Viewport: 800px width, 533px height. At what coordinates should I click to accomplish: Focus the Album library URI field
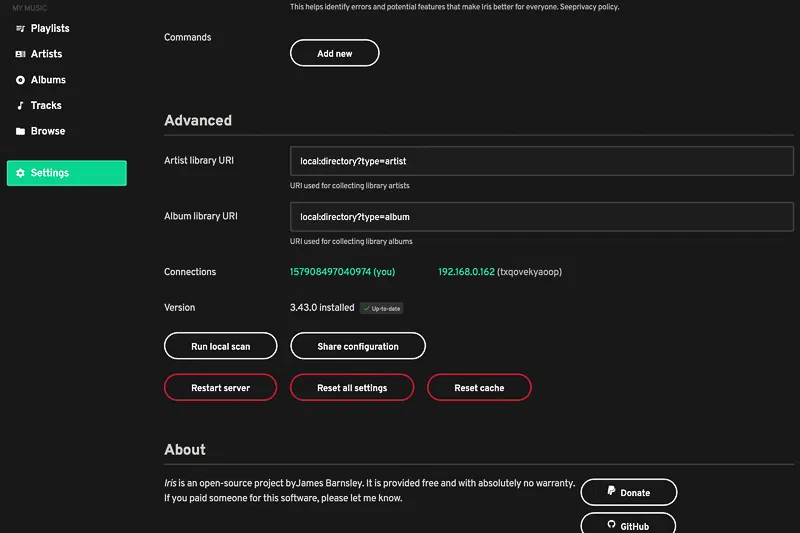541,216
